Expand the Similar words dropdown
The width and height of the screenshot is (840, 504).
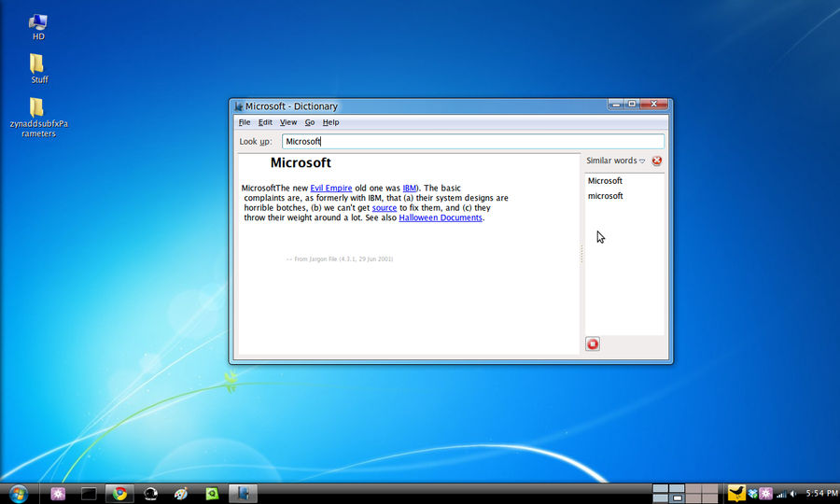pyautogui.click(x=616, y=161)
